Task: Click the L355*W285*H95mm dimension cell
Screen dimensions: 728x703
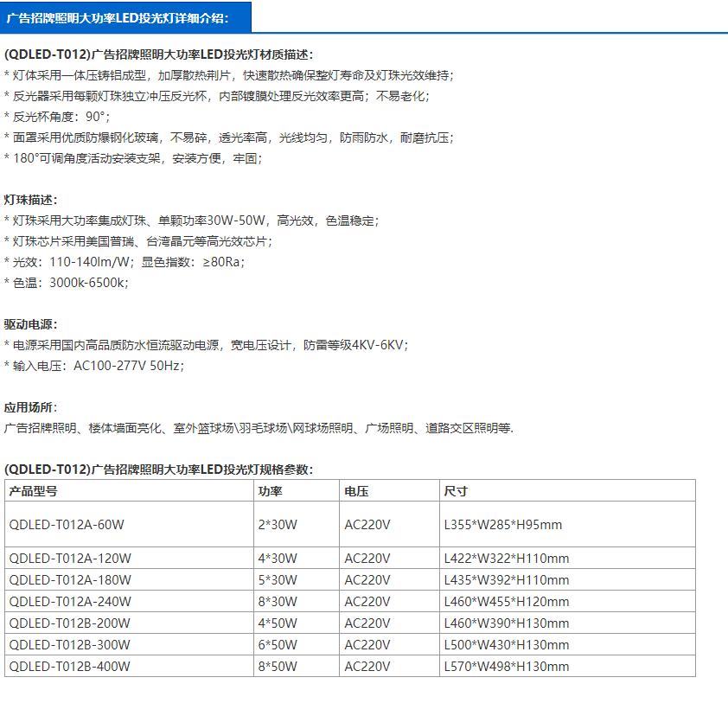Action: pos(567,524)
